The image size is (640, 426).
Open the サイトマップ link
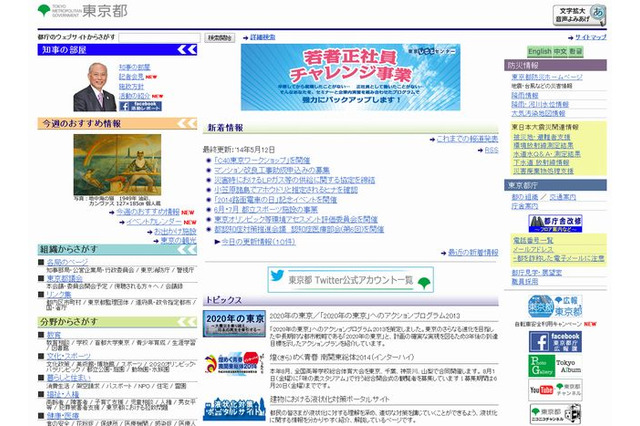pos(591,37)
